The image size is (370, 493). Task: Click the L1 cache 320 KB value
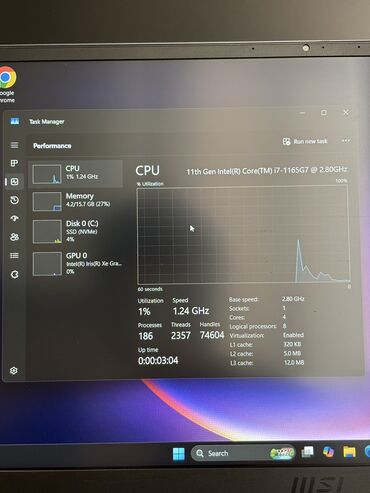click(x=292, y=344)
